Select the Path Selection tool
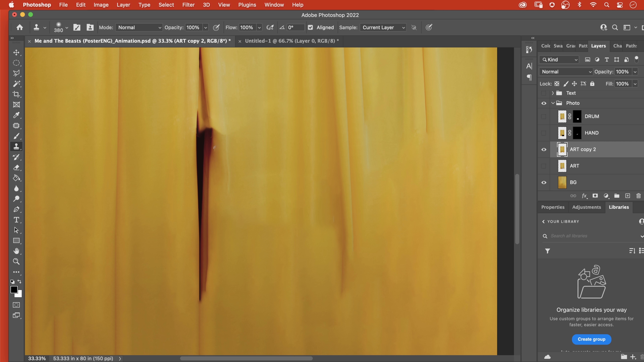 16,230
